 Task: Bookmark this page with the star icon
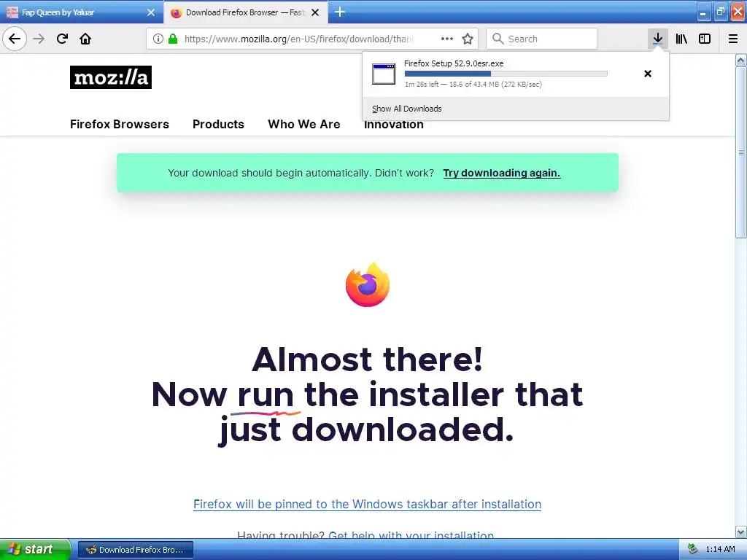468,39
